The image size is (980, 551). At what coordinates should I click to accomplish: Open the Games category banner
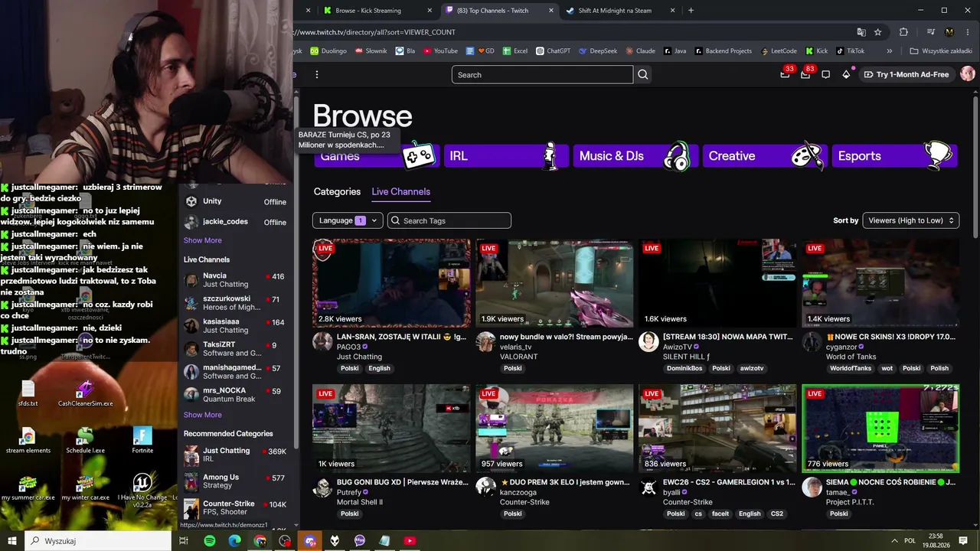click(x=376, y=155)
